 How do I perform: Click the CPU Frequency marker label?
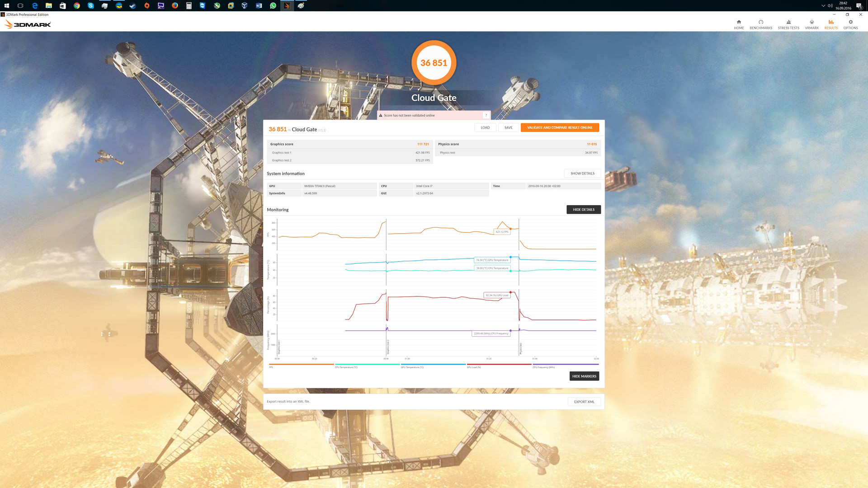[x=491, y=333]
